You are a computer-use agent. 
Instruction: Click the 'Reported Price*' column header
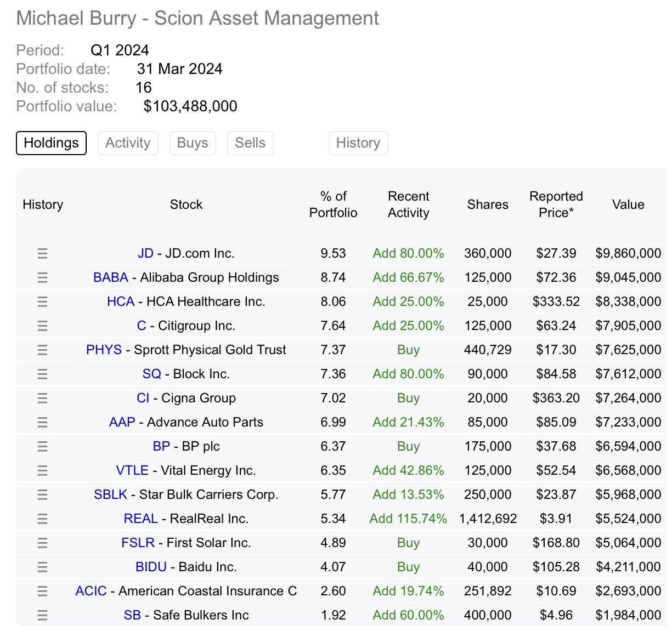(x=556, y=204)
